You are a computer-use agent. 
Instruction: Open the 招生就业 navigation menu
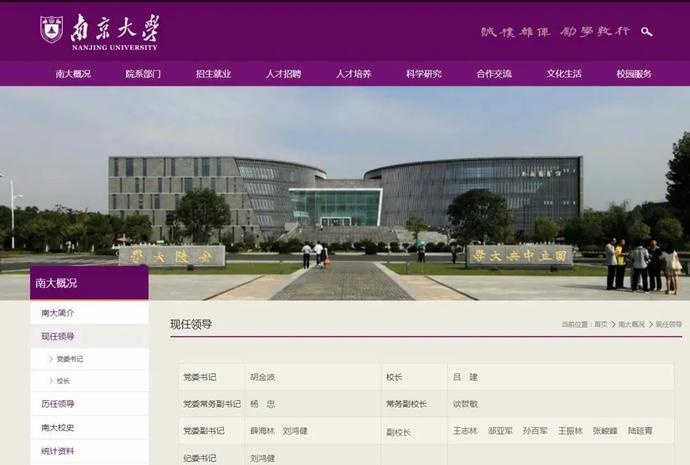pos(213,74)
